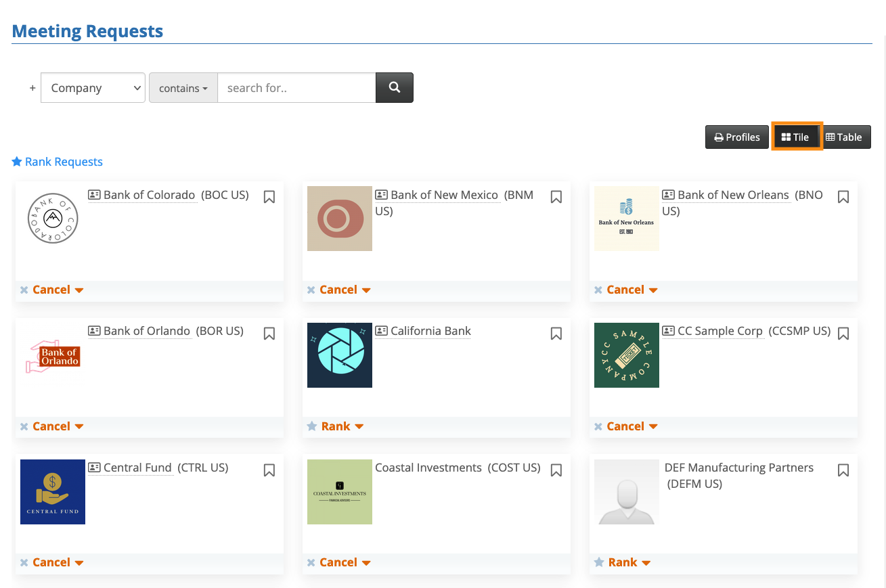Expand the 'contains' operator dropdown
Image resolution: width=886 pixels, height=588 pixels.
(x=183, y=88)
